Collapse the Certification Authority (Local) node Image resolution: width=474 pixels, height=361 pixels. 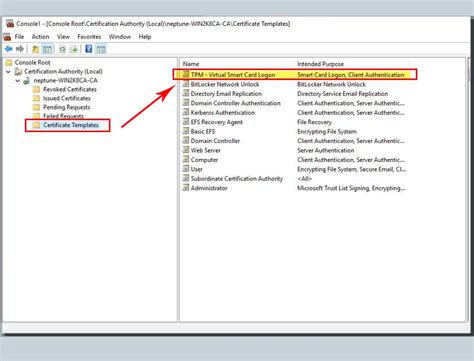[x=8, y=71]
